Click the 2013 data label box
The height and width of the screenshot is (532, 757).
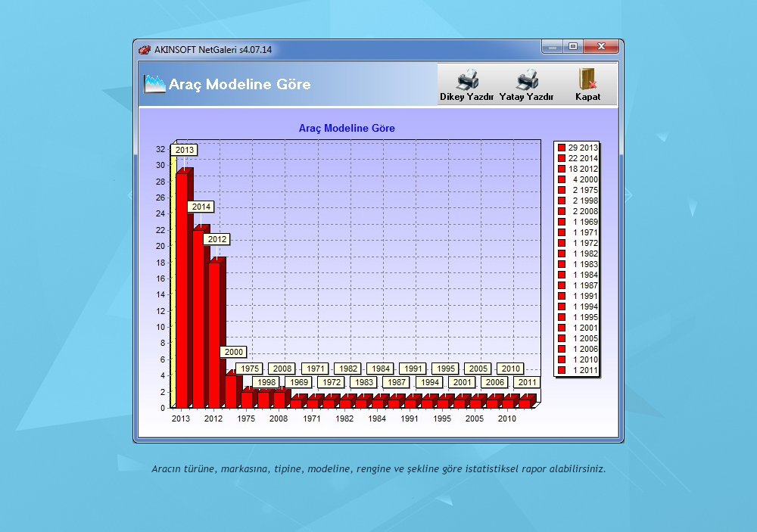coord(185,150)
